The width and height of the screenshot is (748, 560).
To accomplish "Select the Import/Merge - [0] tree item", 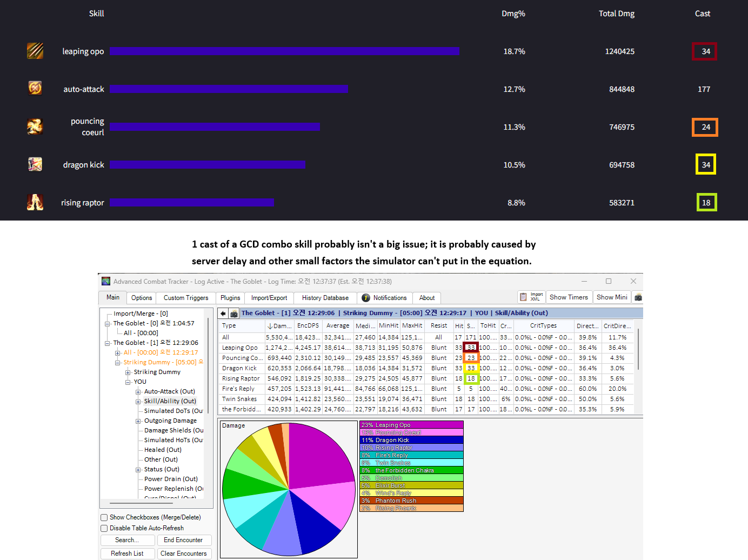I will click(x=141, y=314).
